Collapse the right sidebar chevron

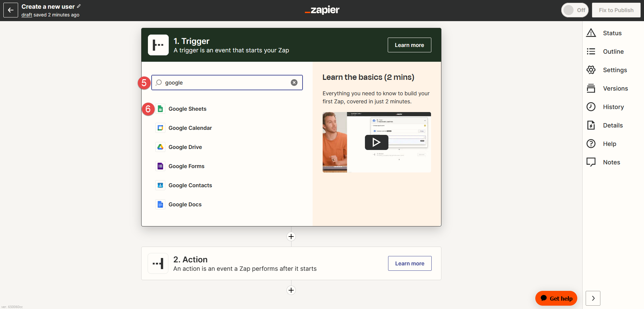click(593, 298)
